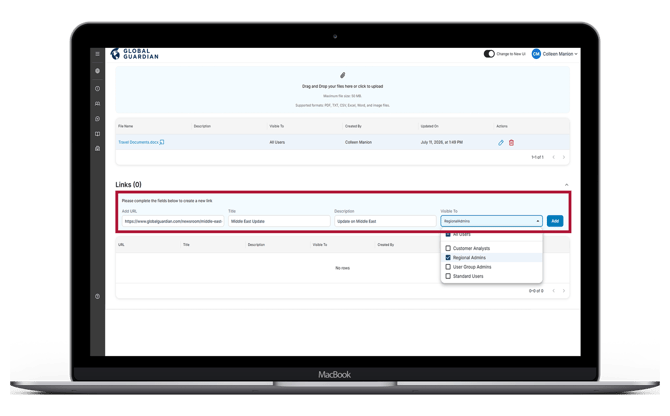This screenshot has height=416, width=670.
Task: Click the Title column header in links table
Action: pyautogui.click(x=186, y=245)
